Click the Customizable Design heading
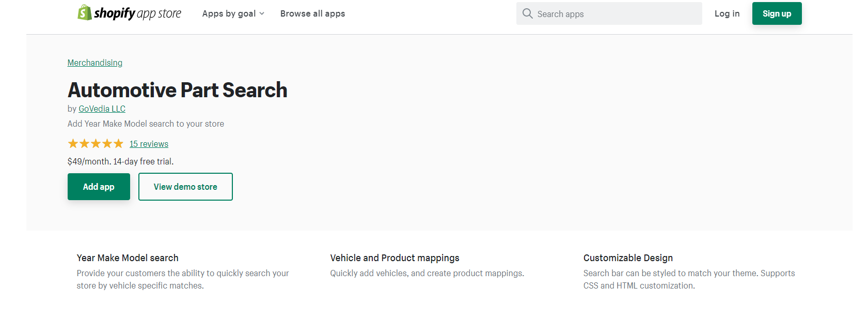The height and width of the screenshot is (317, 868). (628, 258)
